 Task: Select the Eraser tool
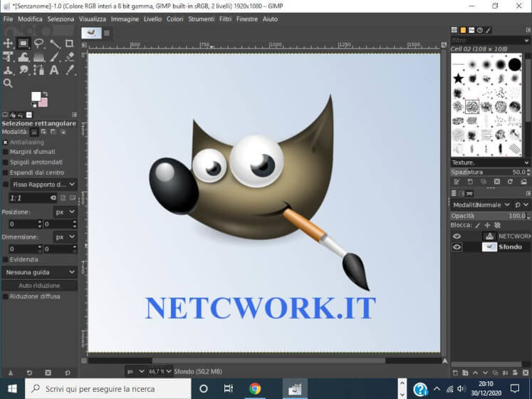pyautogui.click(x=70, y=57)
